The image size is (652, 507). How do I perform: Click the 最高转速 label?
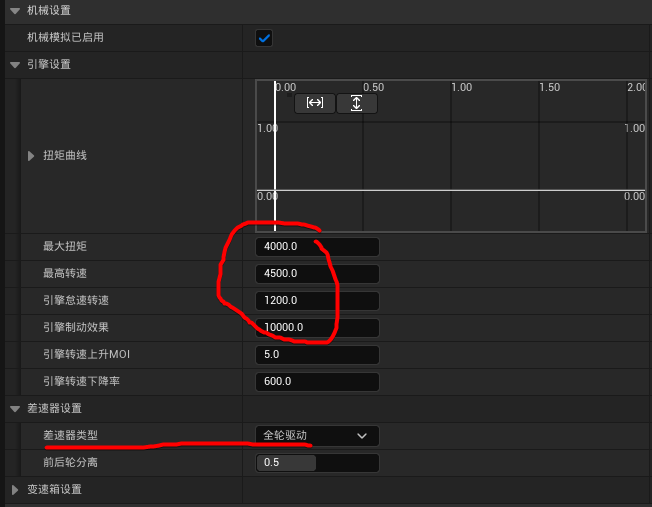pos(65,273)
